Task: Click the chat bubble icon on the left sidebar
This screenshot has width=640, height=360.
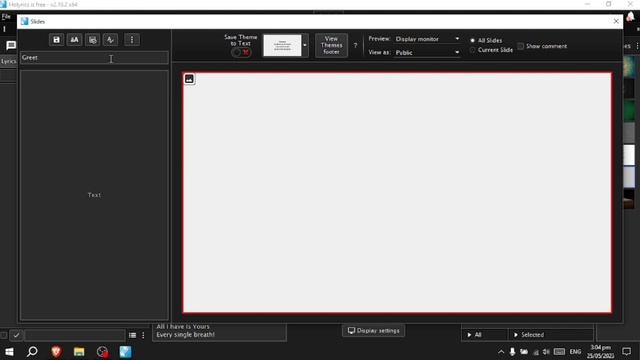Action: point(11,45)
